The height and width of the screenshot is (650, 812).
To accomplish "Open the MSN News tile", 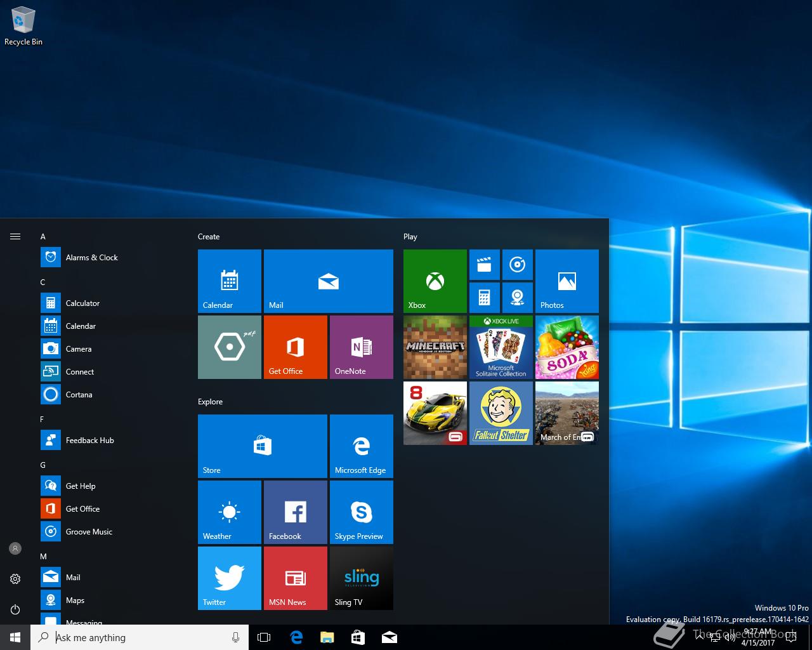I will (x=296, y=578).
